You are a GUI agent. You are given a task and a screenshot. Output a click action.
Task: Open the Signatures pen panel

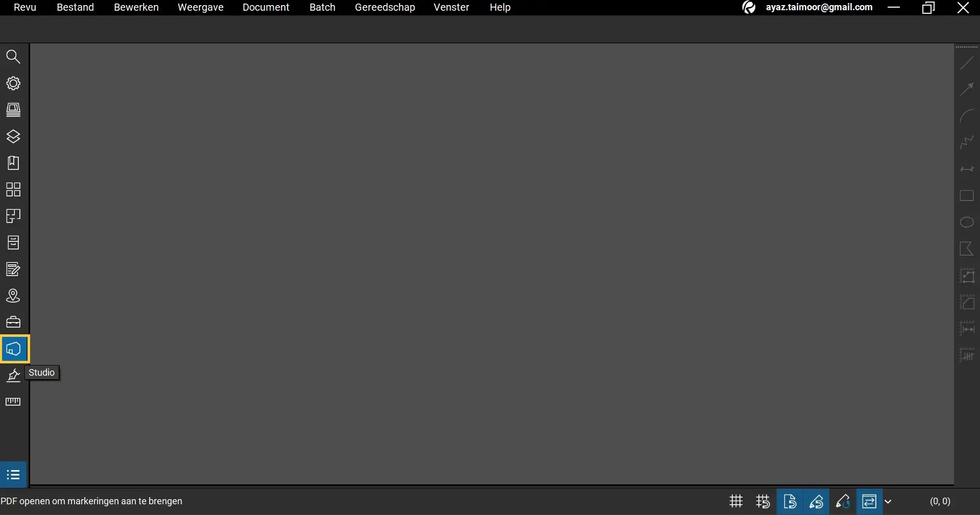[13, 375]
